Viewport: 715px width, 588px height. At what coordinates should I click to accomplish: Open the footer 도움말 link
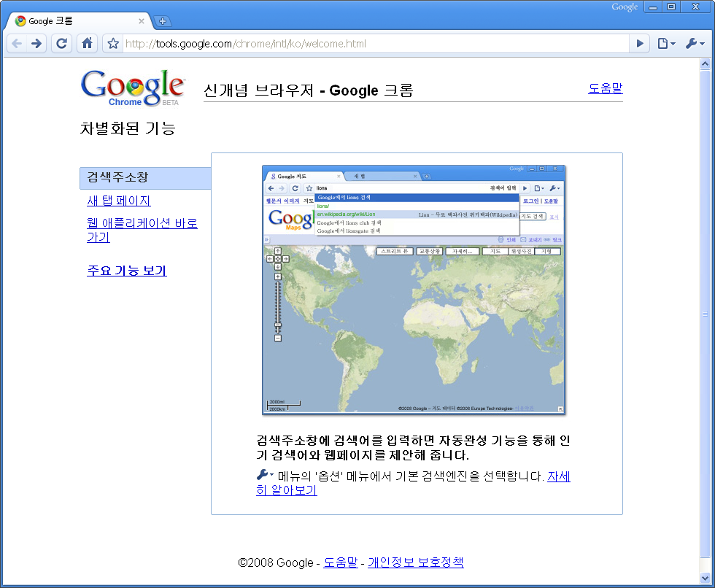coord(341,562)
